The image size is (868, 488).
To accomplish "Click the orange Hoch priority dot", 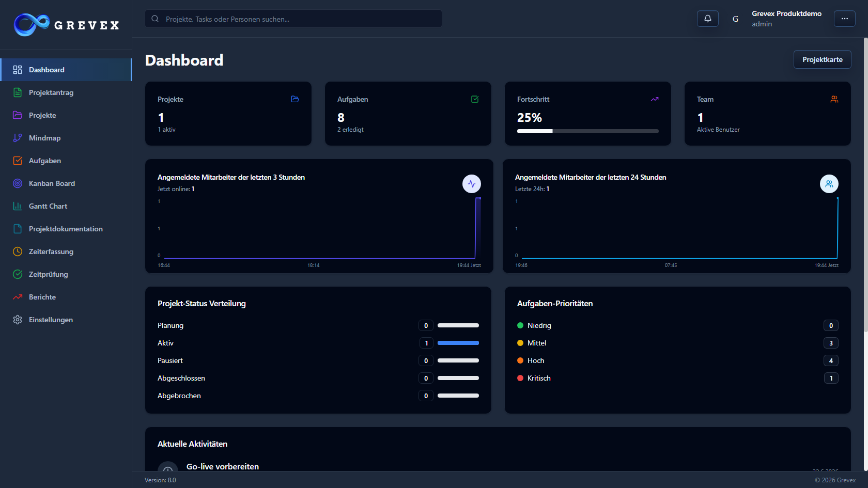I will (520, 360).
